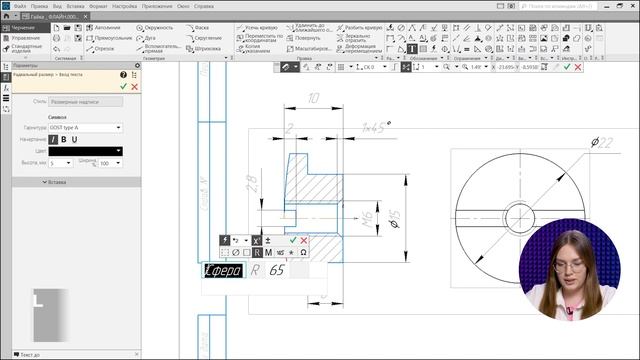Open the Файл menu

(20, 6)
